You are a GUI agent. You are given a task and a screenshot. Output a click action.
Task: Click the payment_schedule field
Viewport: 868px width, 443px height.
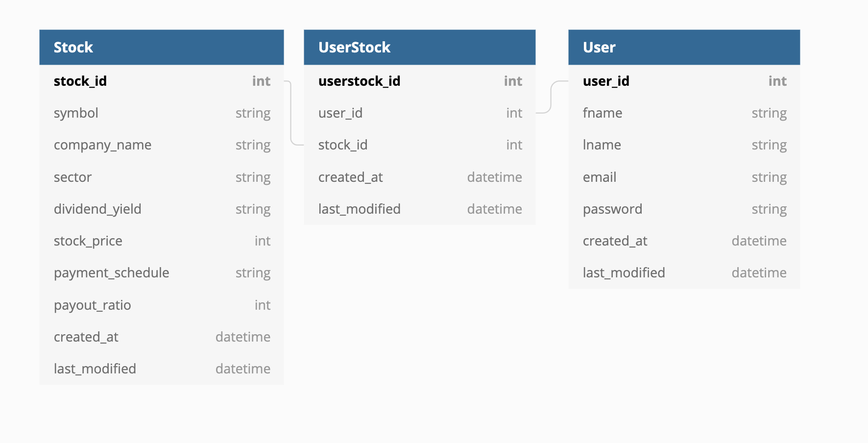click(x=112, y=273)
